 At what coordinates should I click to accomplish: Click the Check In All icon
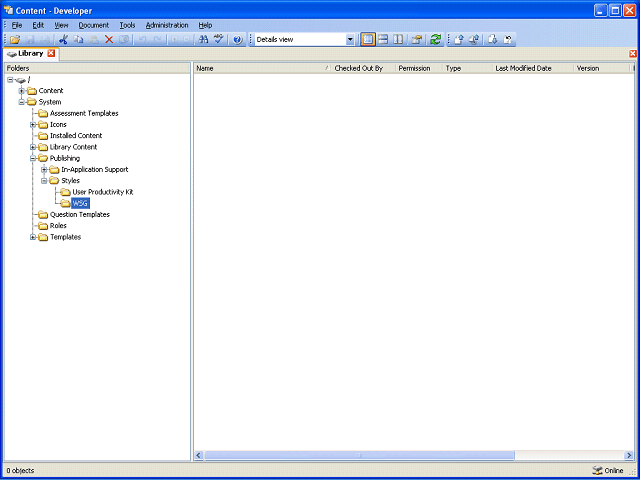pyautogui.click(x=474, y=40)
